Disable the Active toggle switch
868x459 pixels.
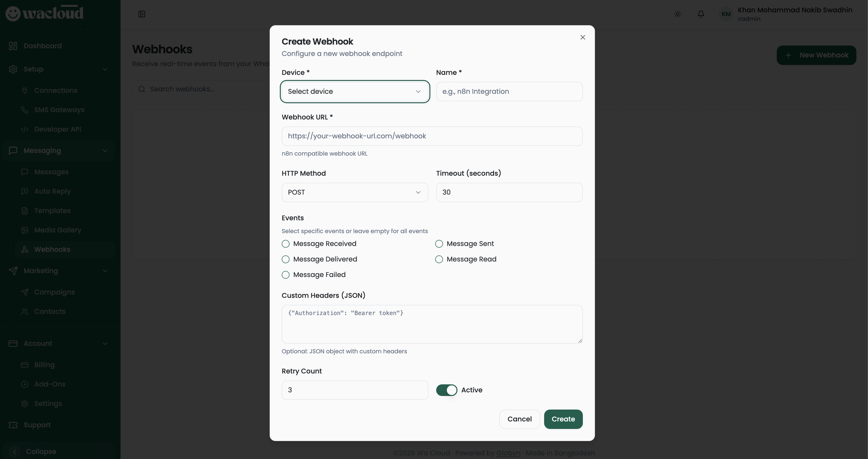click(447, 390)
